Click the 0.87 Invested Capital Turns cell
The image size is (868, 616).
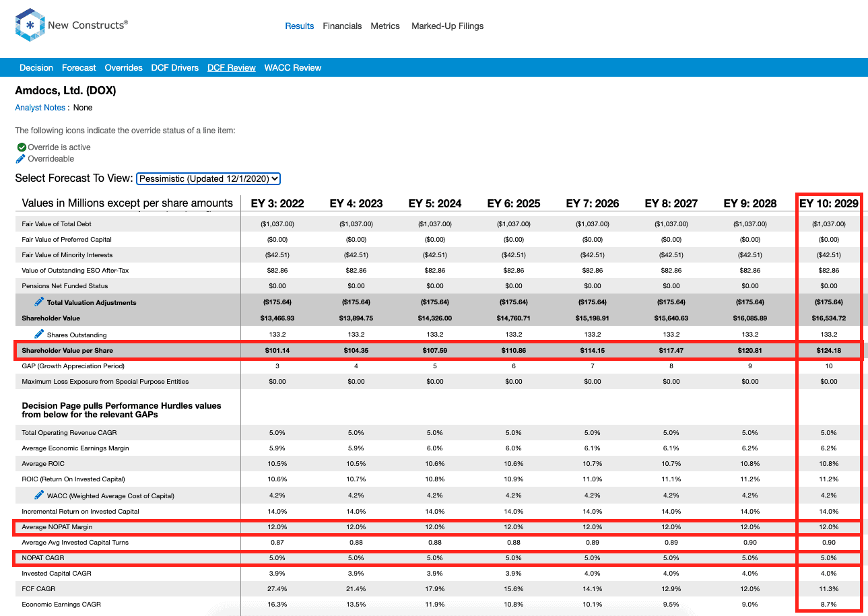(x=277, y=543)
